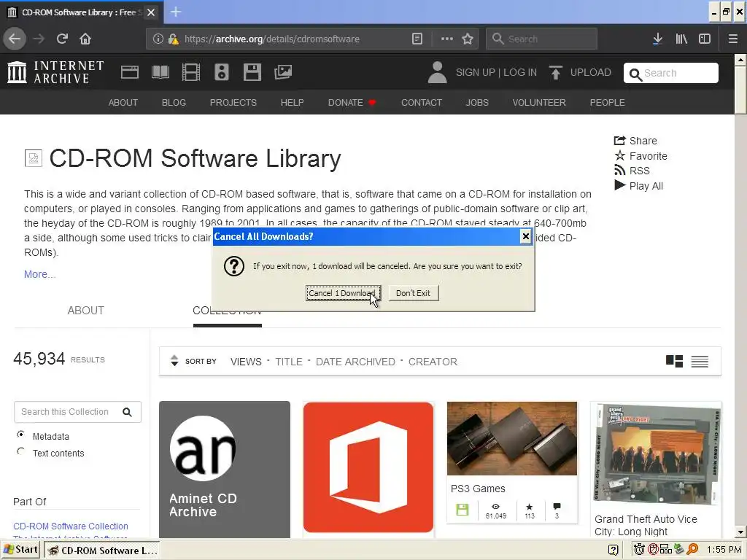Open the CD-ROM Software Collection link
This screenshot has width=747, height=560.
coord(71,526)
